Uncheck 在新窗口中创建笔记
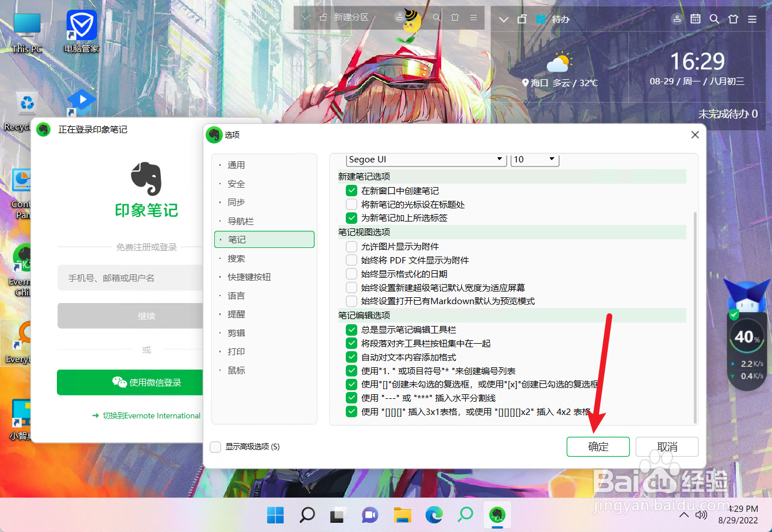 (352, 191)
